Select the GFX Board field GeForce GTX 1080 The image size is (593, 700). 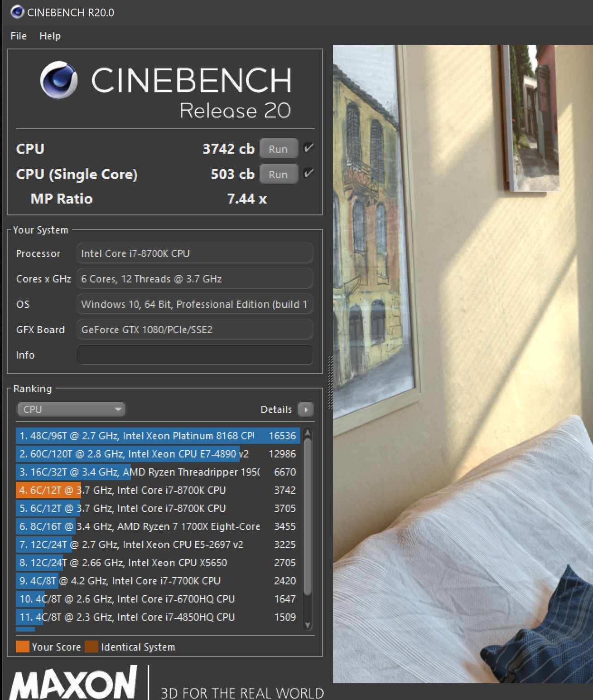(x=195, y=330)
